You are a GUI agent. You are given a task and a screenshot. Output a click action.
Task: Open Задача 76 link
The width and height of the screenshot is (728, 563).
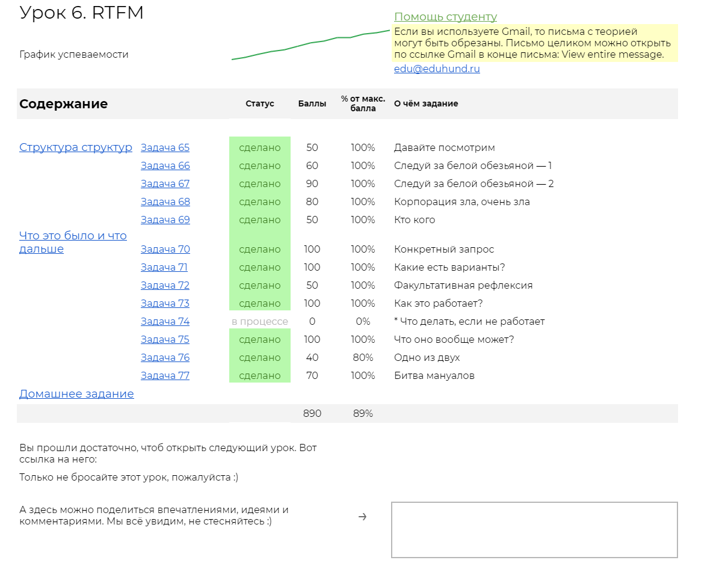(x=165, y=357)
